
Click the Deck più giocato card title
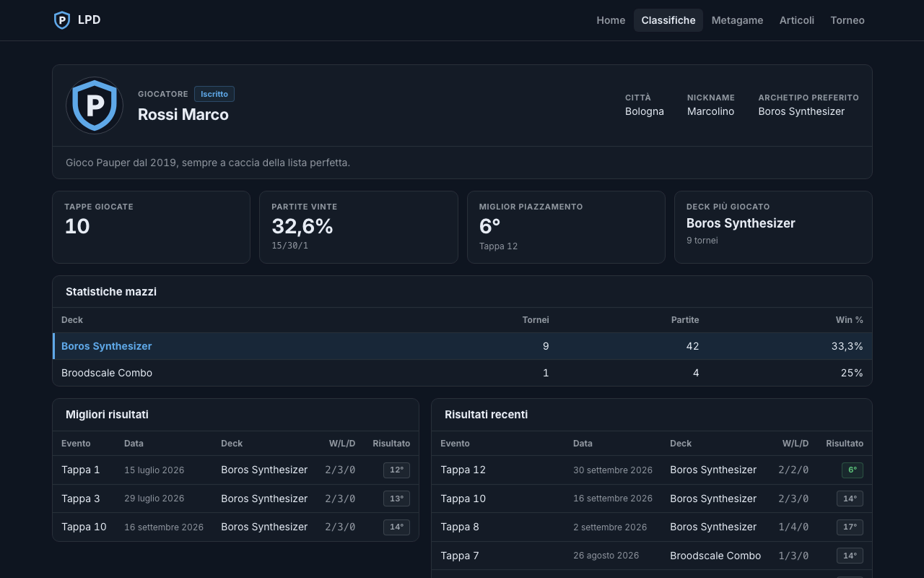(728, 207)
